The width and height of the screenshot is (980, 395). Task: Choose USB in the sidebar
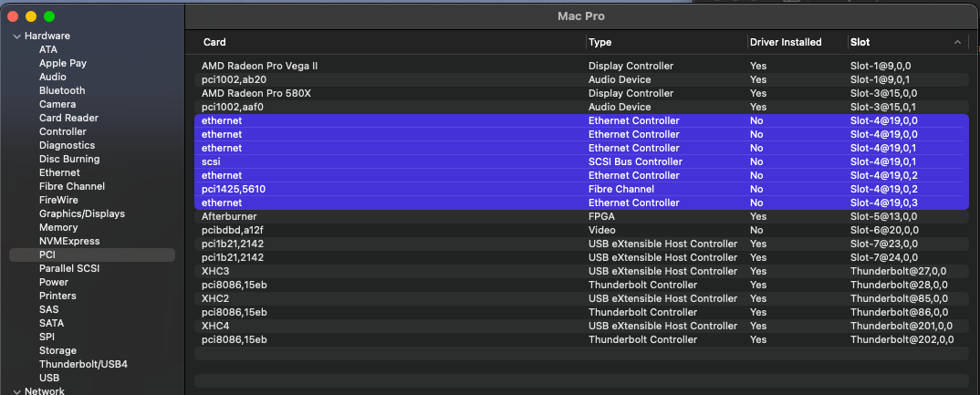click(x=49, y=378)
